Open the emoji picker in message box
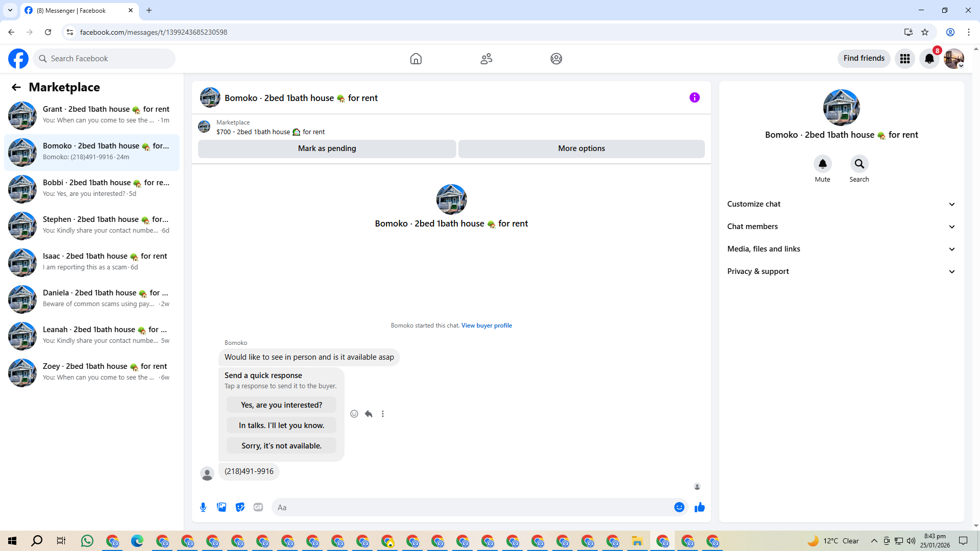Image resolution: width=980 pixels, height=551 pixels. click(679, 507)
